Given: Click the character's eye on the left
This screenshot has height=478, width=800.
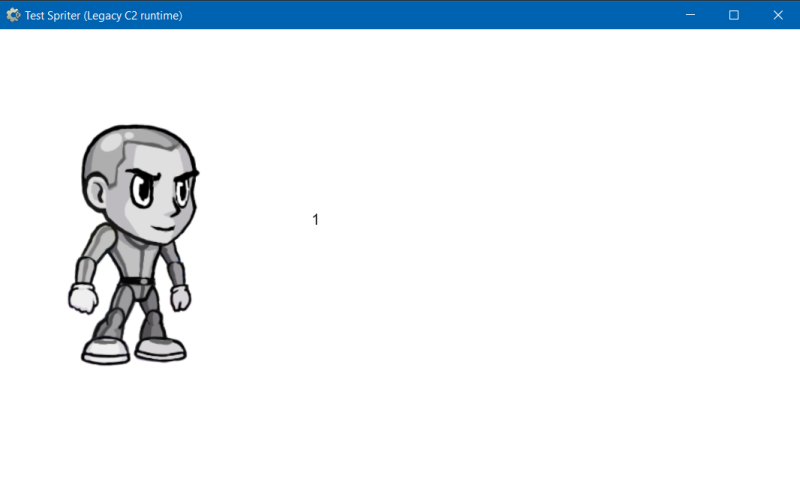Looking at the screenshot, I should 142,191.
